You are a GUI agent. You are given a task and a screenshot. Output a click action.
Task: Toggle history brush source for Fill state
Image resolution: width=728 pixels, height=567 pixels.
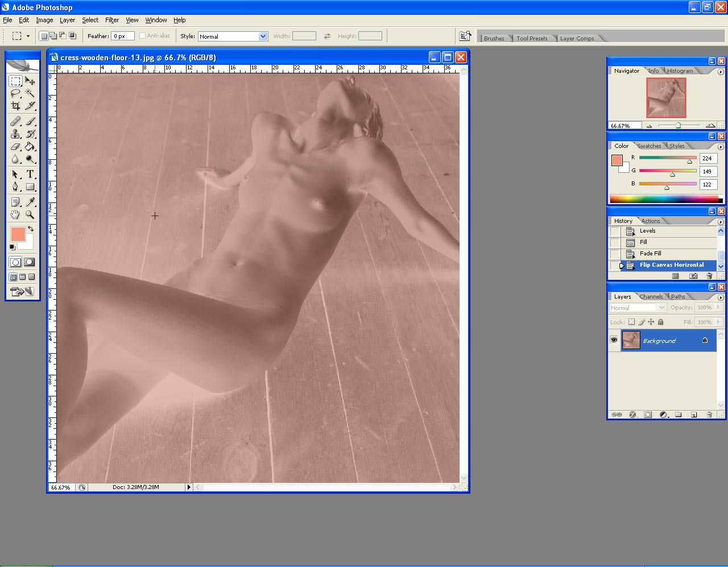click(615, 243)
